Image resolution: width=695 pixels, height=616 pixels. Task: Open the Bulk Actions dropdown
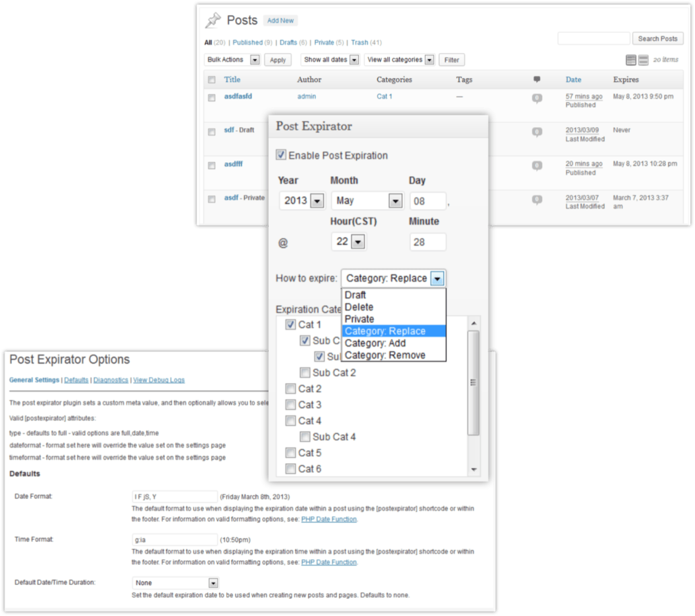coord(232,60)
